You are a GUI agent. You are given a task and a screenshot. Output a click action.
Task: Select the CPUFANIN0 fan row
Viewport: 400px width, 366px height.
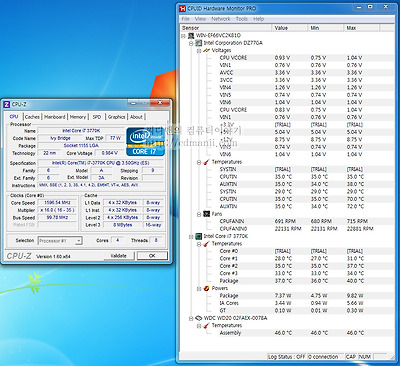pyautogui.click(x=287, y=229)
